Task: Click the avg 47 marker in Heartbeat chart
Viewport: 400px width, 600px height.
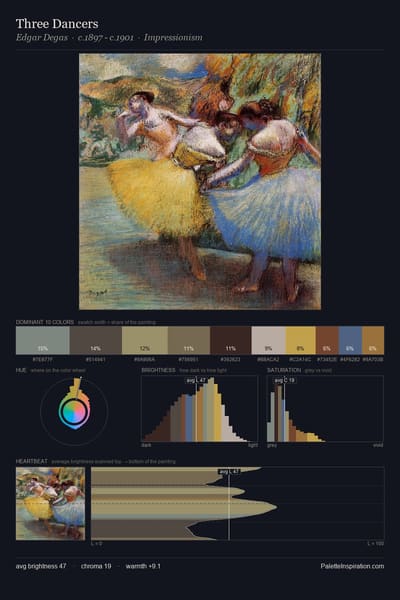Action: tap(229, 471)
